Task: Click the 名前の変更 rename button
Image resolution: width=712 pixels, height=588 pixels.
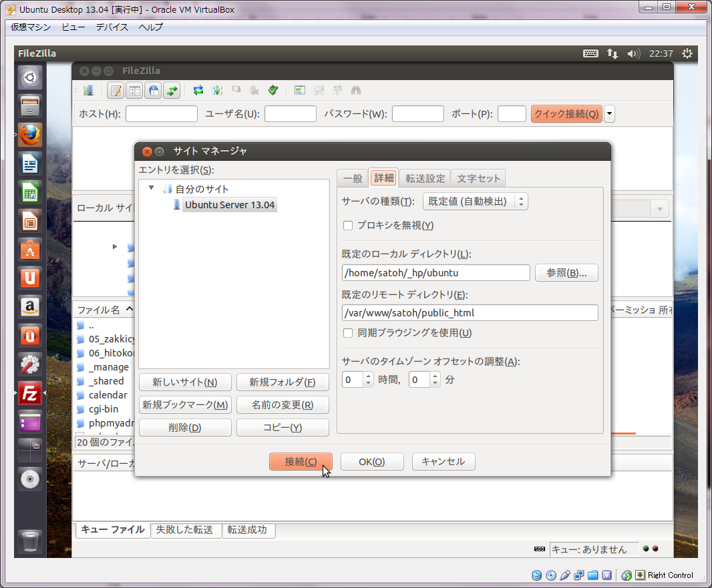Action: click(283, 405)
